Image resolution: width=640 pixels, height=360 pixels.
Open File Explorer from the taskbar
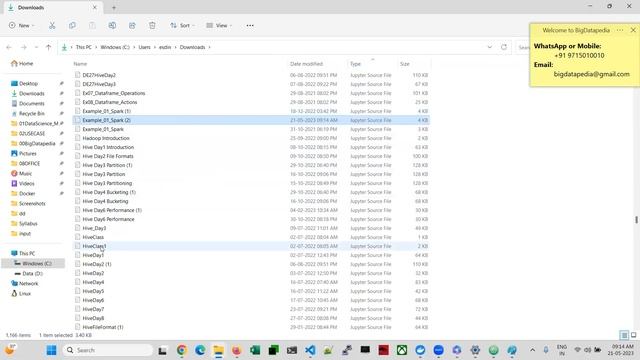tap(218, 350)
